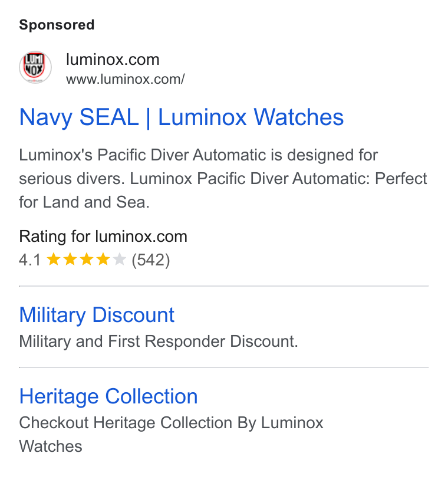Image resolution: width=448 pixels, height=486 pixels.
Task: Click the Pacific Diver Automatic description paragraph
Action: 223,179
